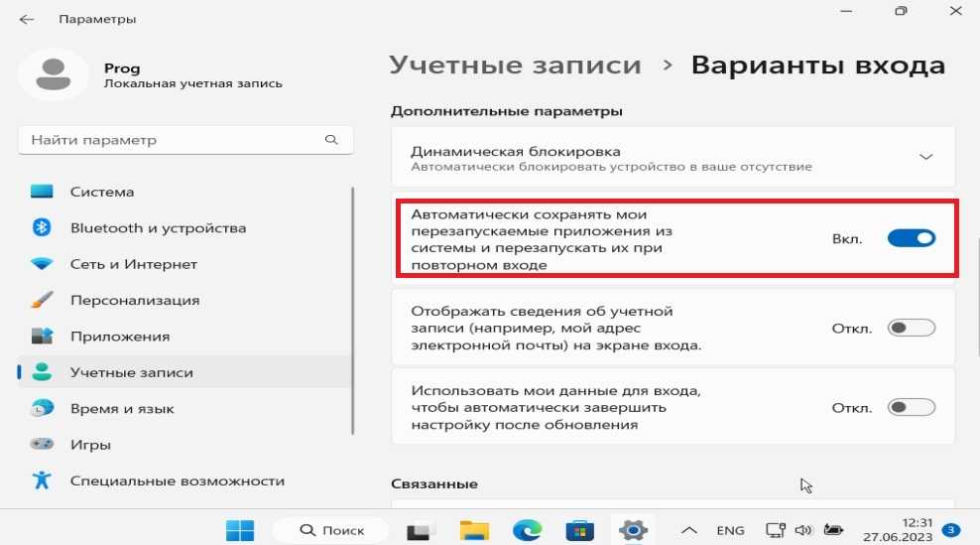Viewport: 980px width, 545px height.
Task: Click the Prog user avatar icon
Action: (54, 74)
